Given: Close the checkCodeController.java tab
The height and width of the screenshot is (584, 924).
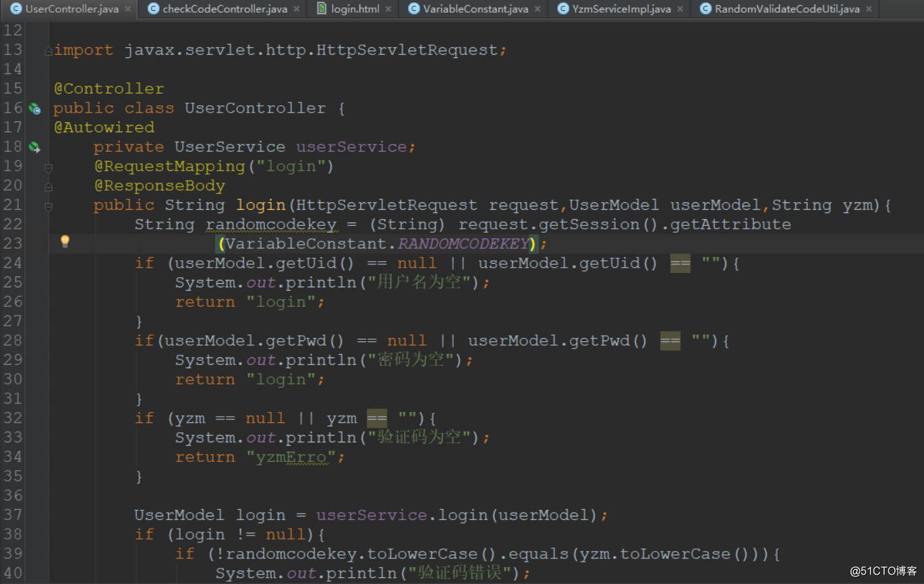Looking at the screenshot, I should (296, 9).
